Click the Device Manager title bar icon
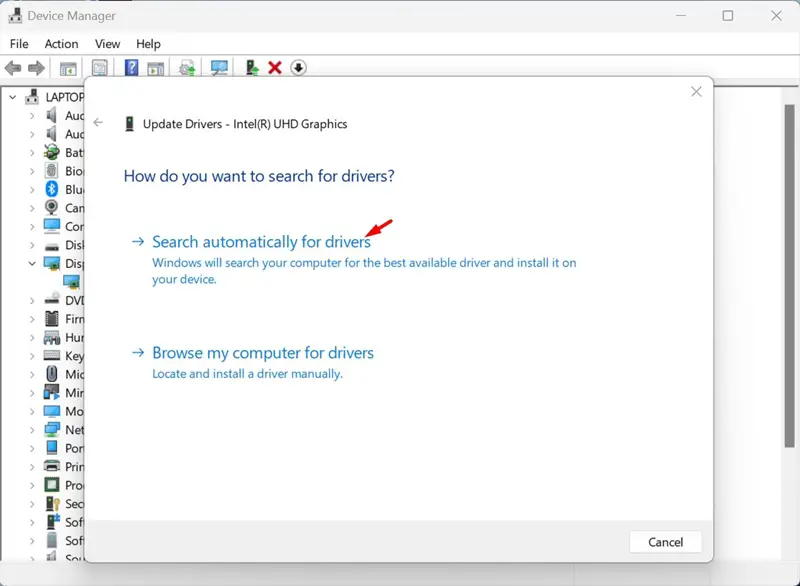The image size is (800, 586). (15, 16)
